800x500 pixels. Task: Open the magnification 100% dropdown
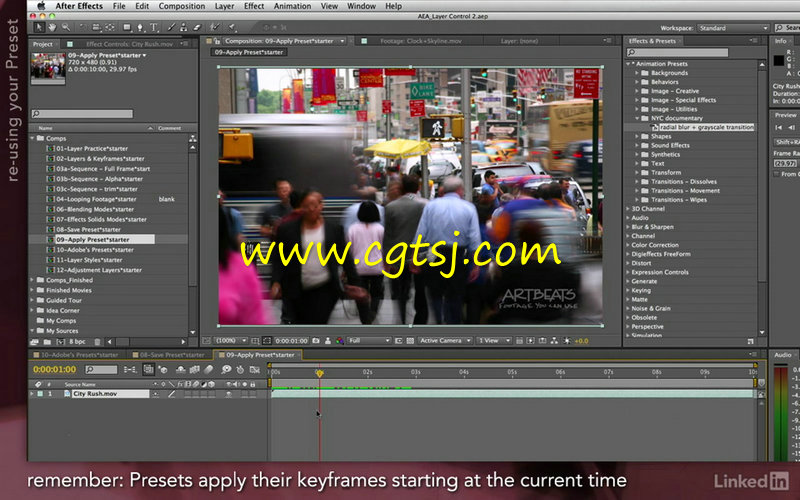(x=230, y=341)
